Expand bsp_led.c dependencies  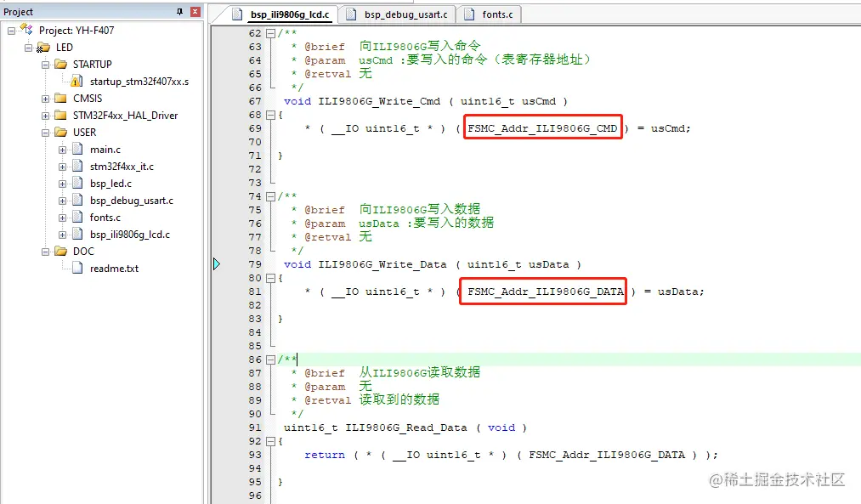pos(62,184)
